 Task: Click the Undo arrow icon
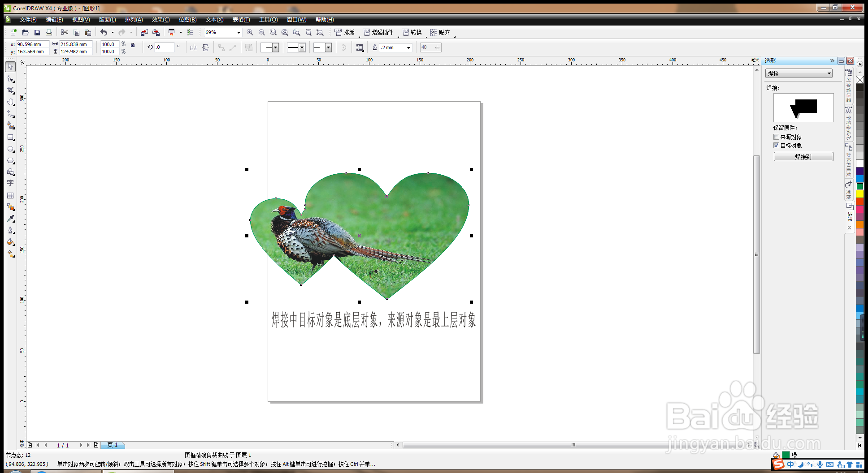[x=104, y=32]
